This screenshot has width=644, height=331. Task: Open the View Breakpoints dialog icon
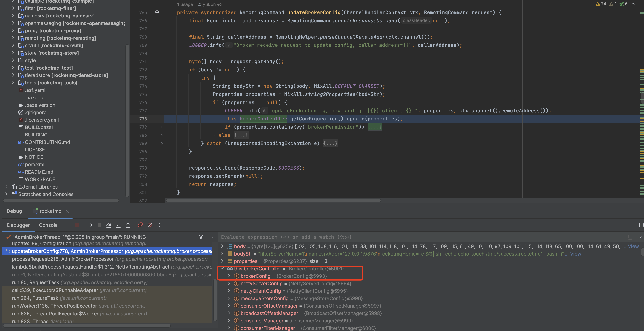point(140,225)
